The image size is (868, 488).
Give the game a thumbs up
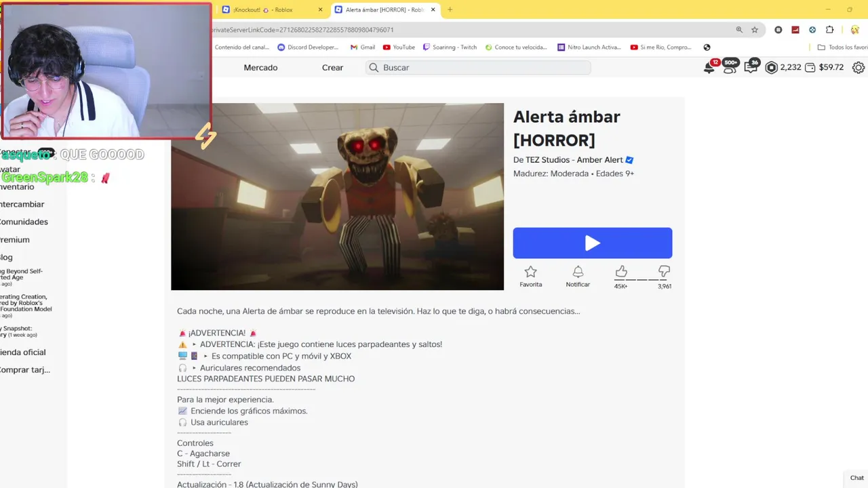(x=621, y=271)
